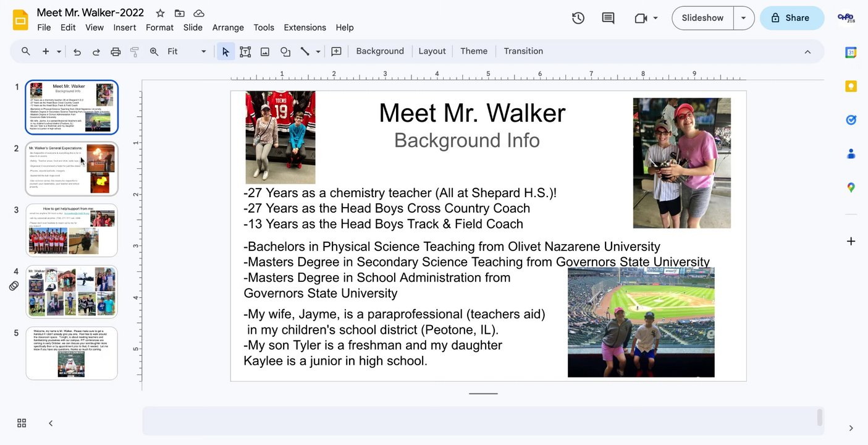Click the move to folder icon
The width and height of the screenshot is (868, 445).
[180, 13]
